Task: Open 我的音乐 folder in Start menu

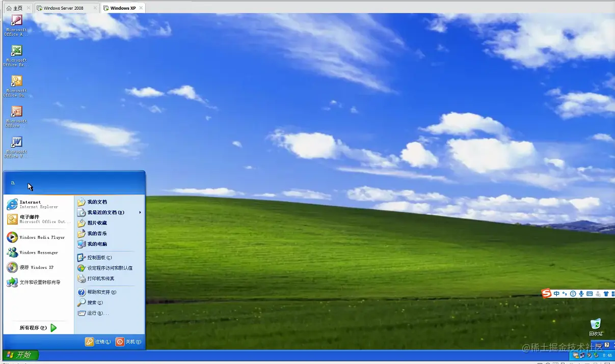Action: coord(109,234)
